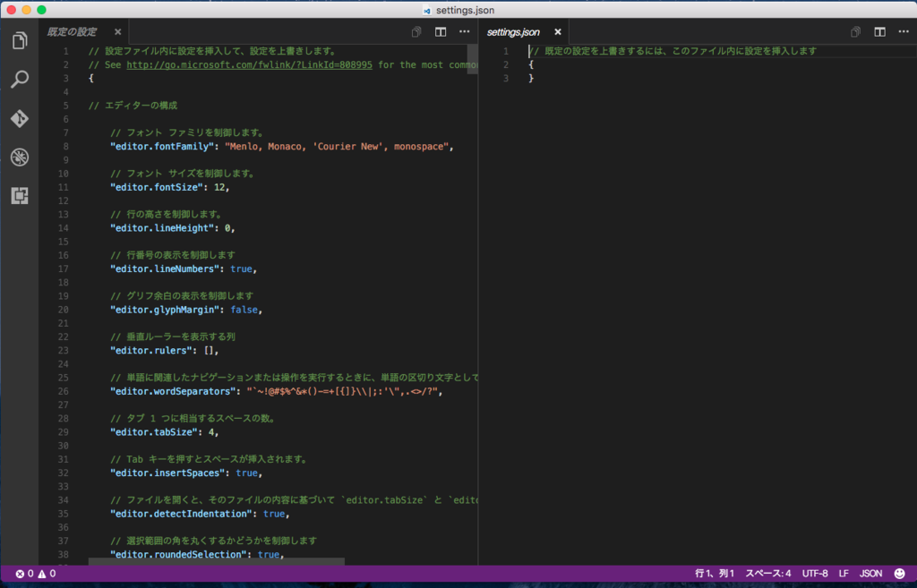
Task: Click the "editor.tabSize" setting key
Action: (154, 432)
